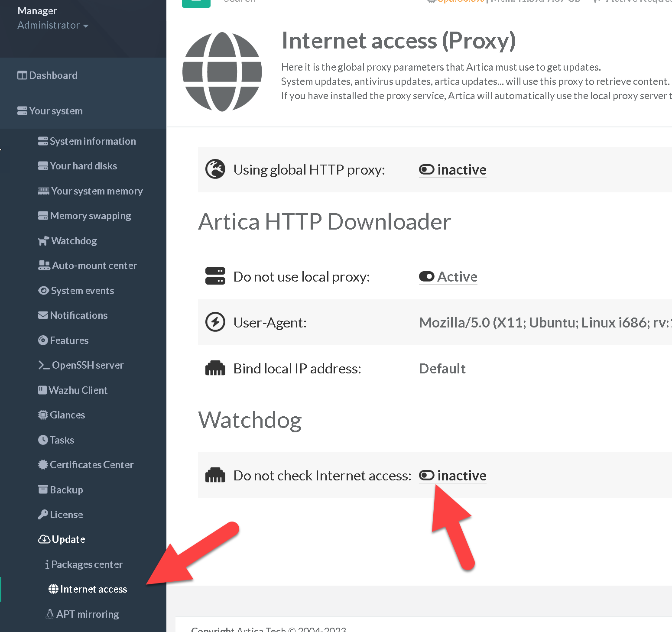Open the Memory swapping page
Screen dimensions: 672x632
coord(90,216)
